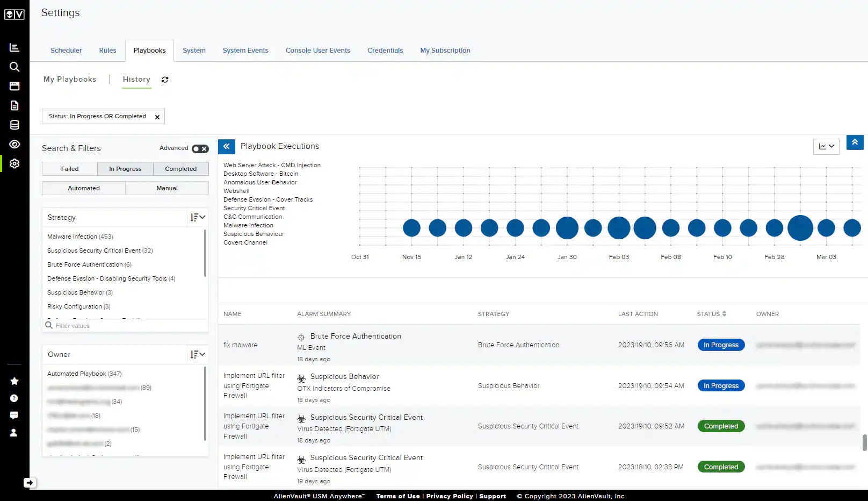The height and width of the screenshot is (501, 868).
Task: Click the user profile icon in sidebar
Action: (x=14, y=433)
